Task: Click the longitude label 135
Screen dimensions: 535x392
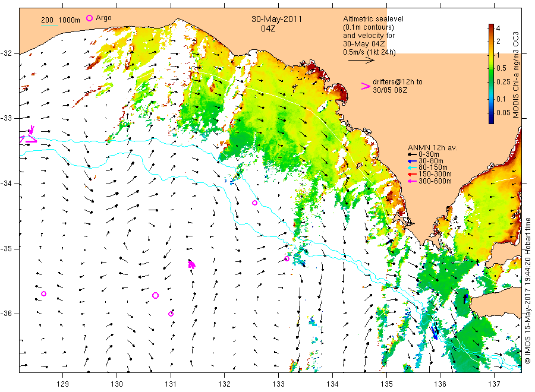Action: [386, 384]
